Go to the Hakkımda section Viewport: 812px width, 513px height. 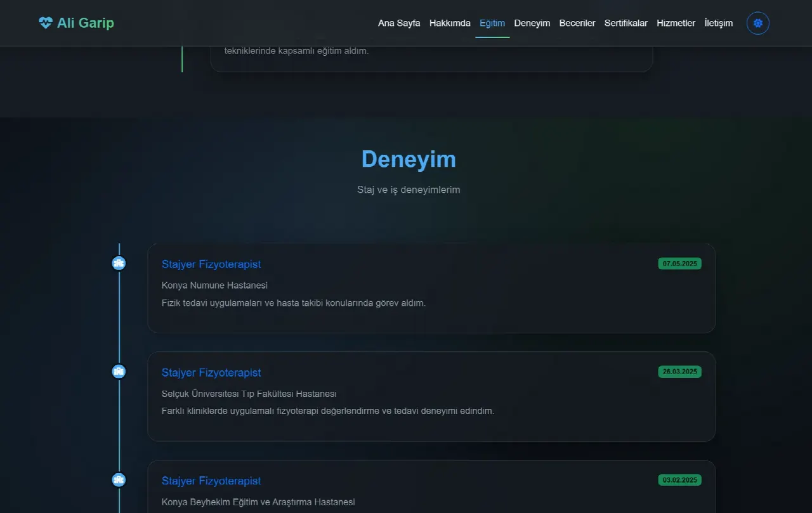pos(450,23)
